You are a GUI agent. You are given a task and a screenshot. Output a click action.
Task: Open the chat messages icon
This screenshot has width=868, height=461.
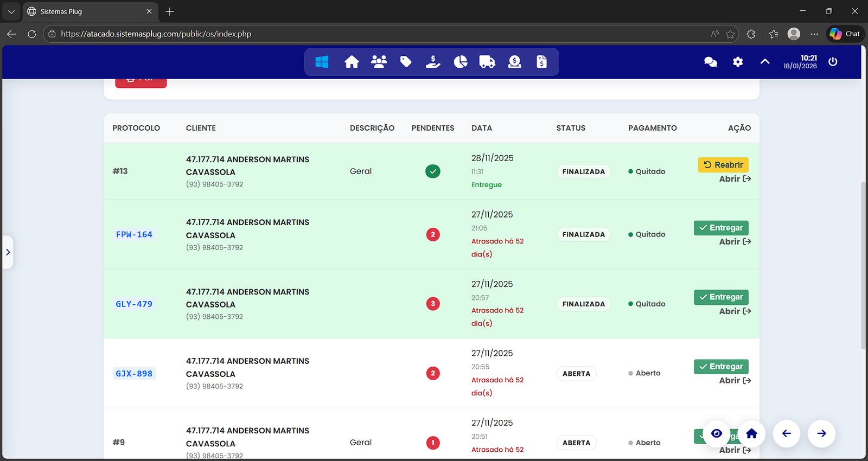[x=710, y=62]
